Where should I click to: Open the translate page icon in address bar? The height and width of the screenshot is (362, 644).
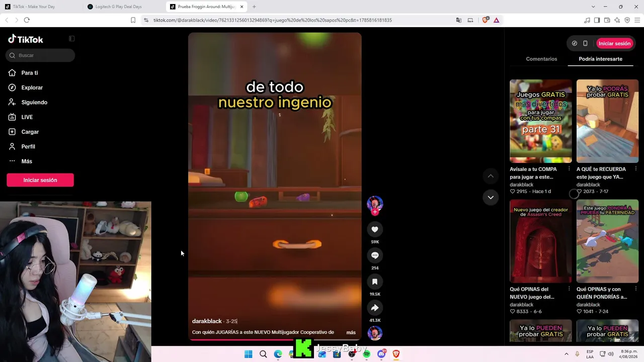pyautogui.click(x=458, y=20)
